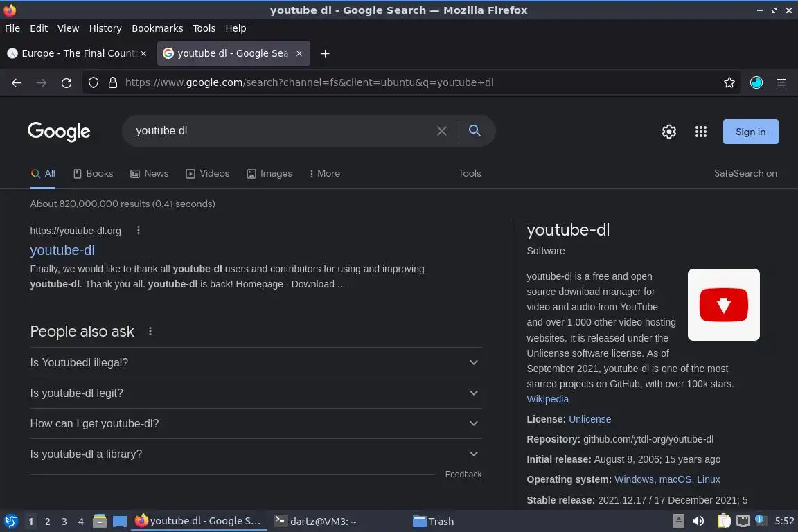The height and width of the screenshot is (532, 798).
Task: Open the youtube-dl result title link
Action: (62, 250)
